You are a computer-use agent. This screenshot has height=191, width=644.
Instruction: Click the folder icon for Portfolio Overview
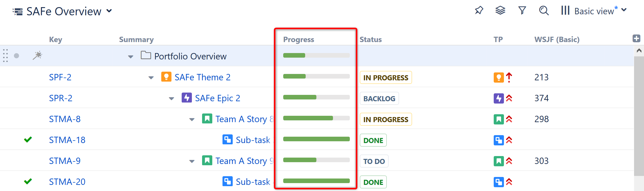145,56
